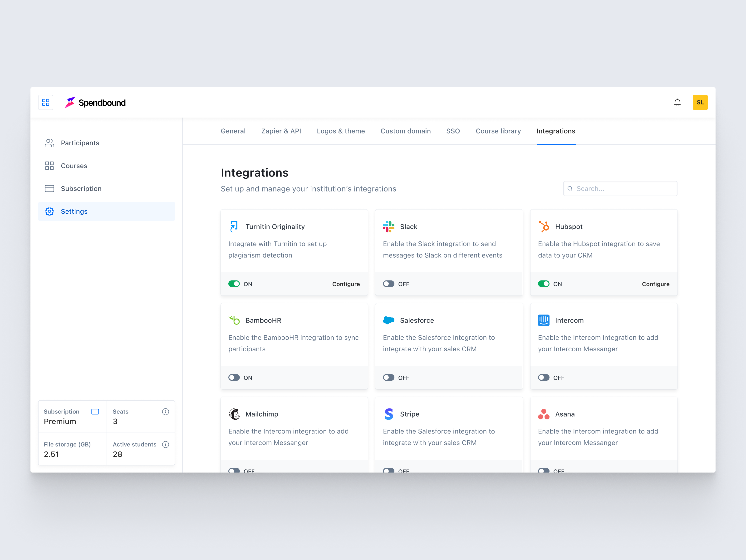Click the Intercom logo icon
Viewport: 746px width, 560px height.
point(544,320)
